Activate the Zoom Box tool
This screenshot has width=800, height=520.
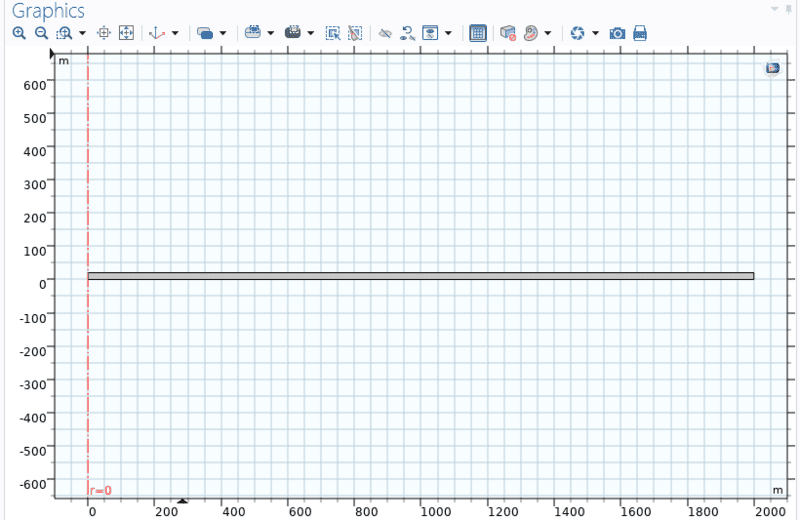pyautogui.click(x=63, y=33)
